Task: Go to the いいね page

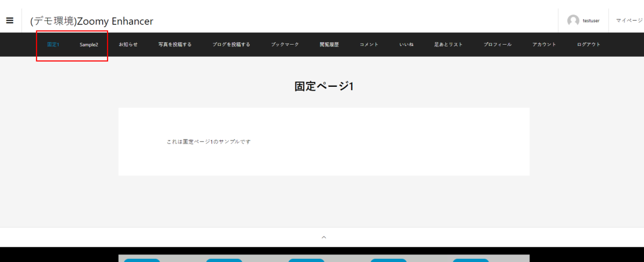Action: click(x=406, y=45)
